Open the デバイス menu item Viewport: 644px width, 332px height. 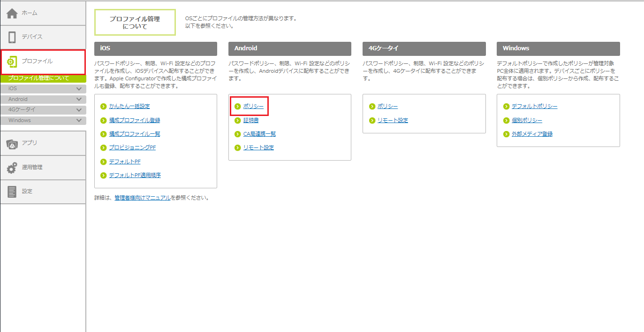point(32,37)
